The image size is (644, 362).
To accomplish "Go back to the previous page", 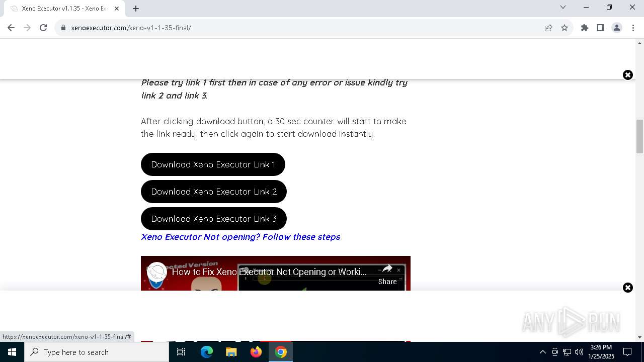I will point(11,28).
